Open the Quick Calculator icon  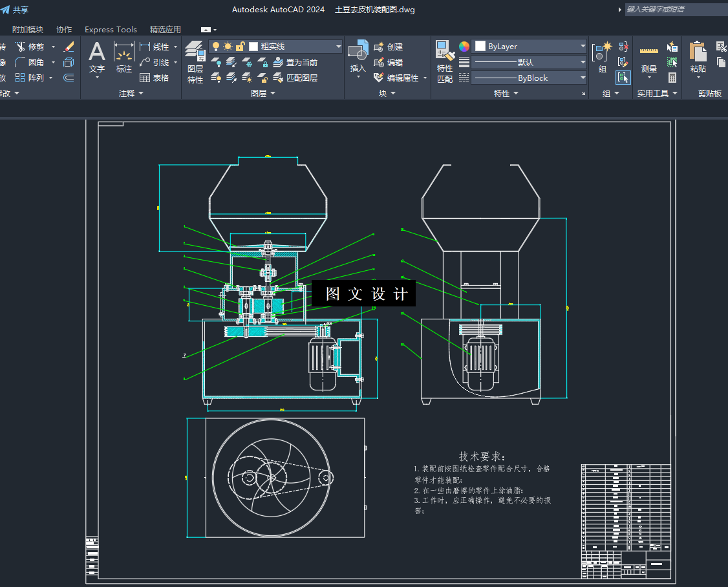pyautogui.click(x=672, y=78)
